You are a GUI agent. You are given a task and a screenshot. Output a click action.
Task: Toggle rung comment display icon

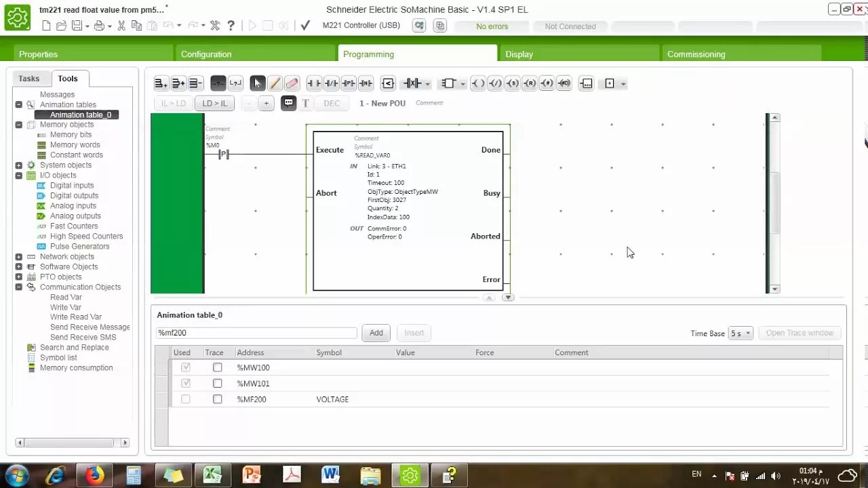click(x=289, y=103)
